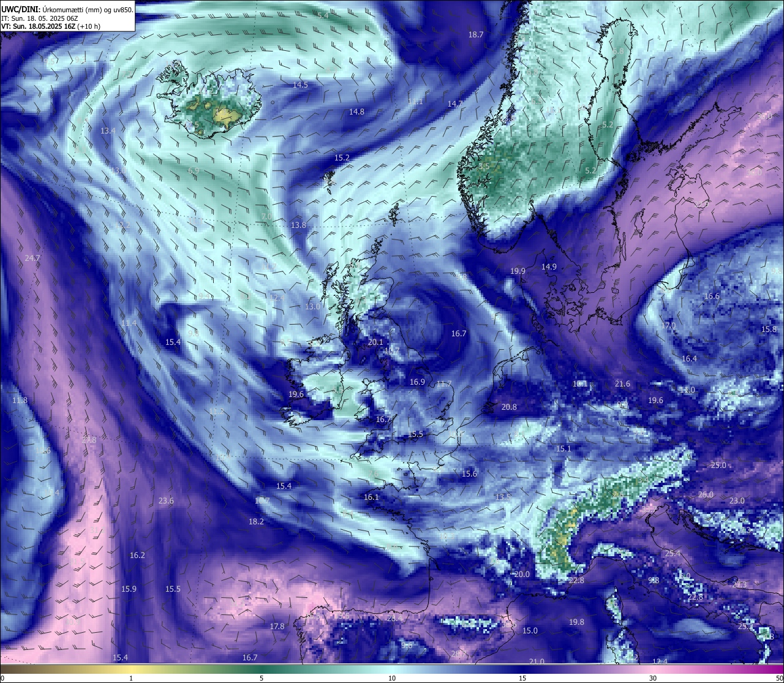Click the map value 20.0
Viewport: 784px width, 683px height.
click(x=522, y=575)
